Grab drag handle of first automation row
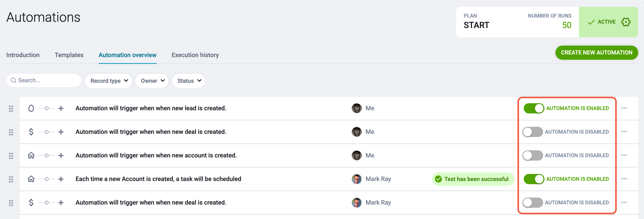 coord(11,108)
